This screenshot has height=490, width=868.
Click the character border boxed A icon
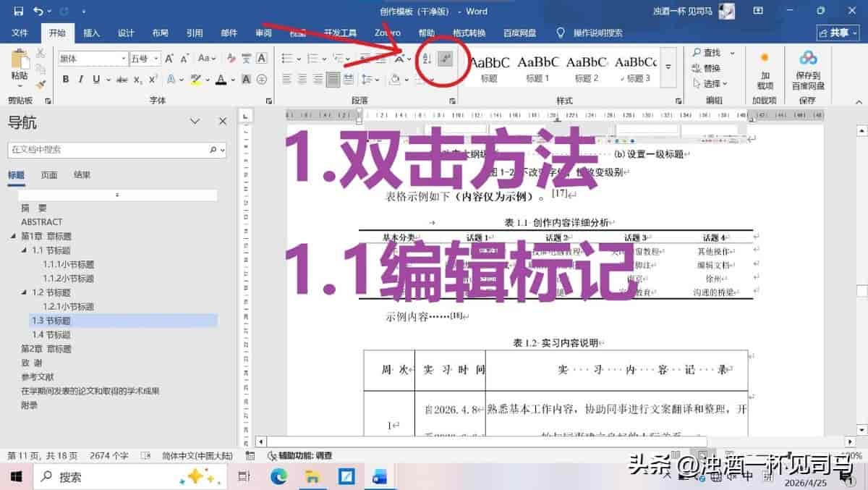coord(261,59)
